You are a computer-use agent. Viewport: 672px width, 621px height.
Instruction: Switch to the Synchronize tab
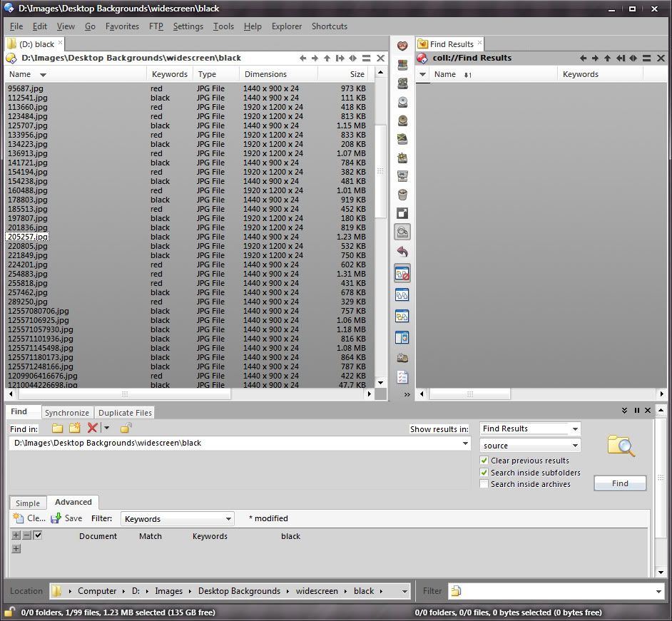[x=67, y=412]
